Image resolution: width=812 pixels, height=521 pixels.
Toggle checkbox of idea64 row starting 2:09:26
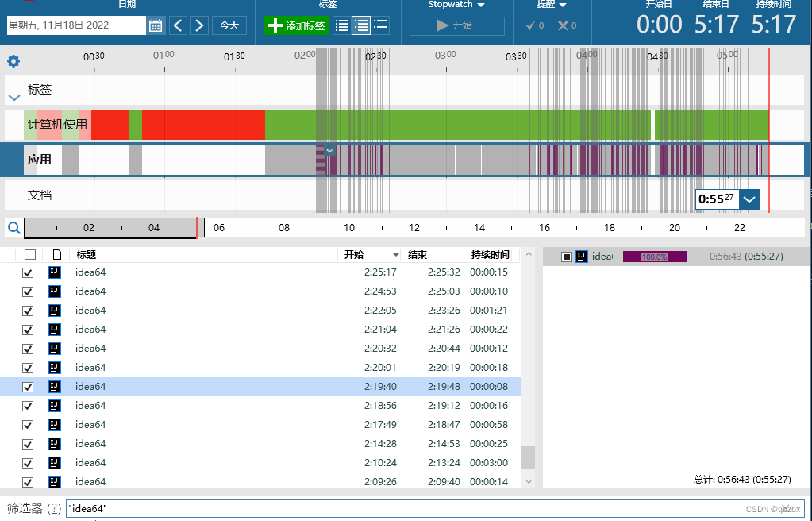(x=28, y=482)
